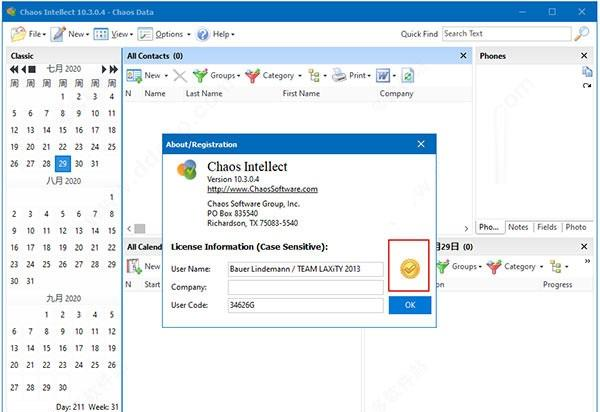600x412 pixels.
Task: Click the Print printer icon
Action: coord(339,75)
